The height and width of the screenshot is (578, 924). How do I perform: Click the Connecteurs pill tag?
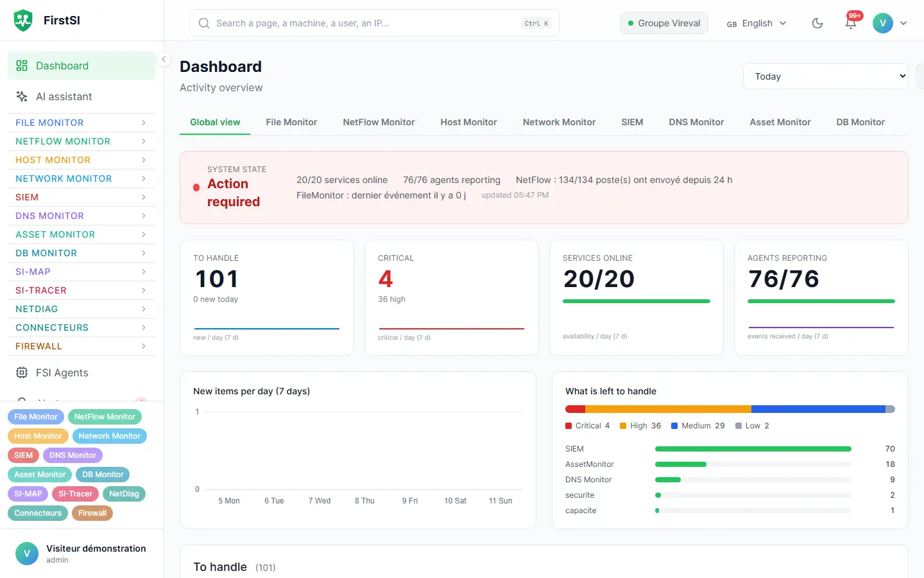tap(38, 513)
